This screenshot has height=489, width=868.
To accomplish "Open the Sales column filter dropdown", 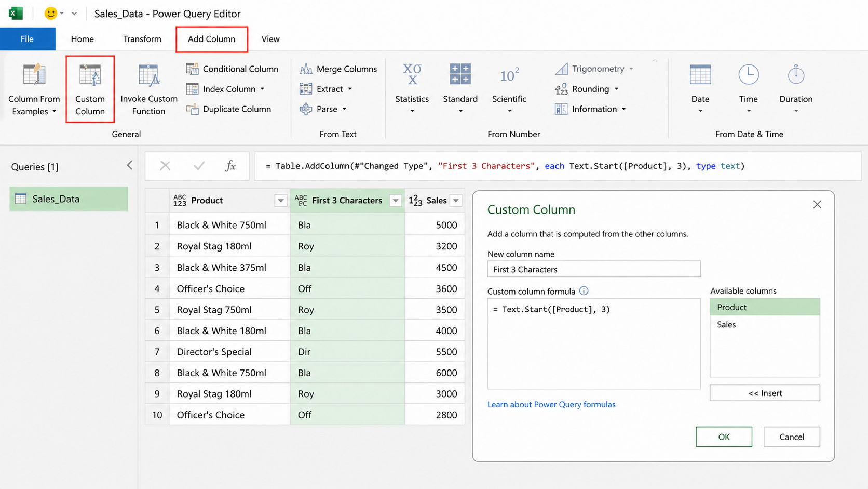I will [x=456, y=201].
